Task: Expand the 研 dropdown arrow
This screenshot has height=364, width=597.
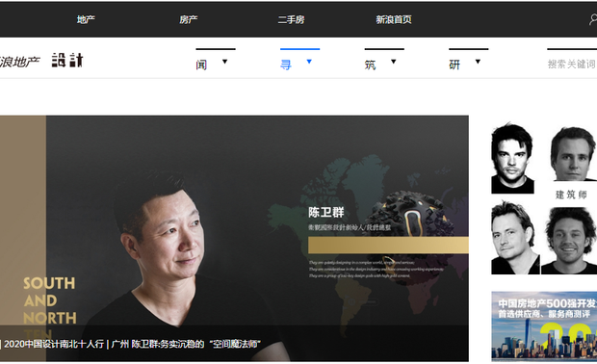Action: coord(478,62)
